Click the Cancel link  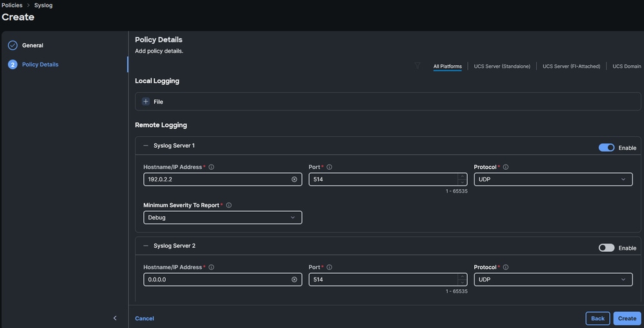tap(145, 318)
